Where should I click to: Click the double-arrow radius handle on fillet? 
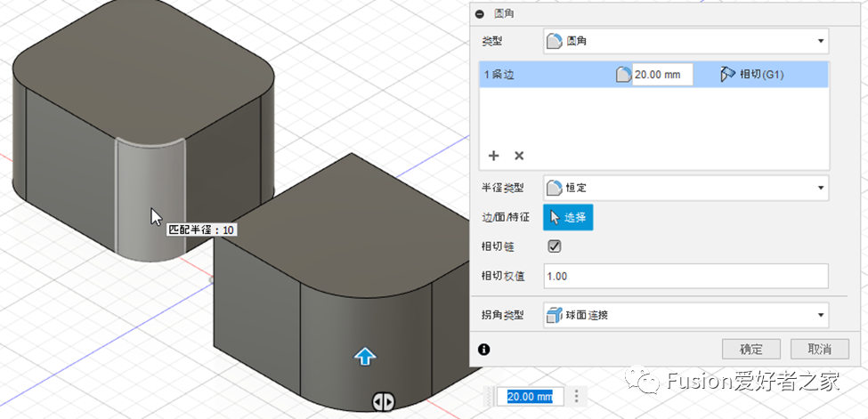(384, 402)
